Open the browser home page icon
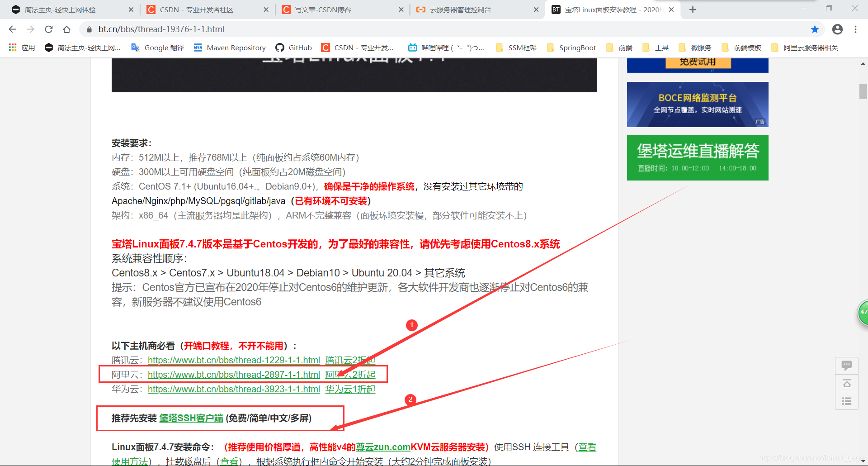The image size is (868, 466). (x=66, y=29)
